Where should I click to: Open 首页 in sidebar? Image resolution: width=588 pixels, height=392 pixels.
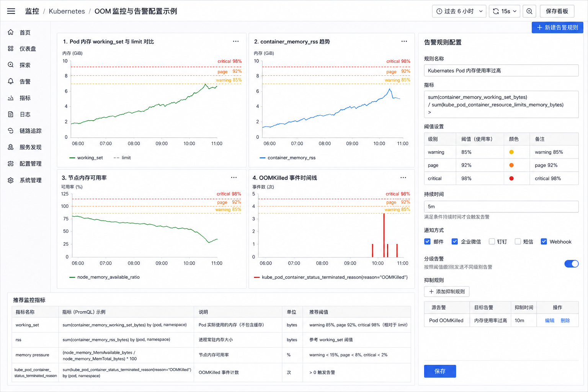pyautogui.click(x=25, y=33)
